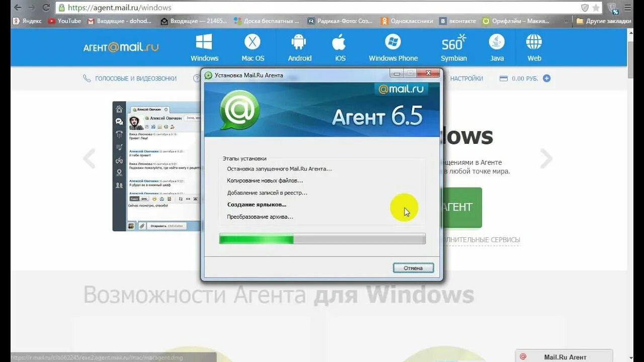This screenshot has height=362, width=644.
Task: Go to next slide with right arrow
Action: click(x=546, y=159)
